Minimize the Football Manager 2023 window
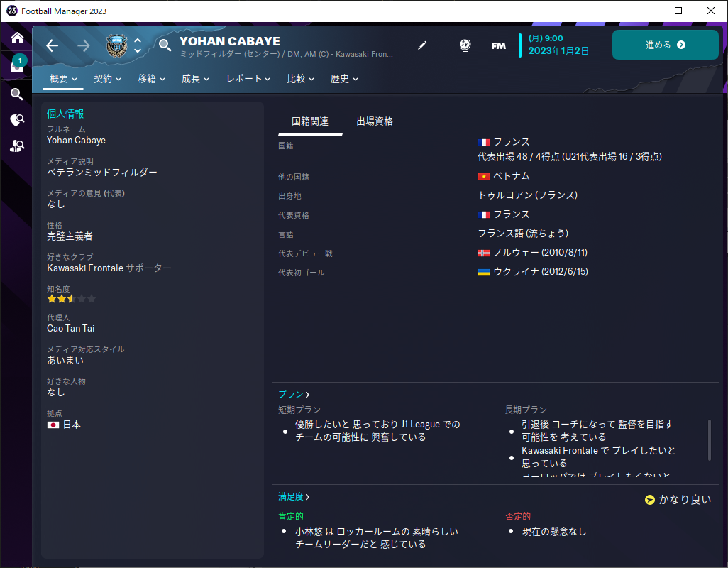Image resolution: width=728 pixels, height=568 pixels. [646, 11]
